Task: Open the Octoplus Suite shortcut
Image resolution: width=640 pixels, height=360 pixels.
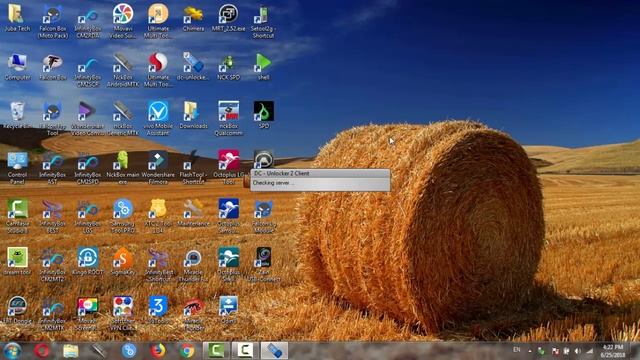Action: point(228,264)
